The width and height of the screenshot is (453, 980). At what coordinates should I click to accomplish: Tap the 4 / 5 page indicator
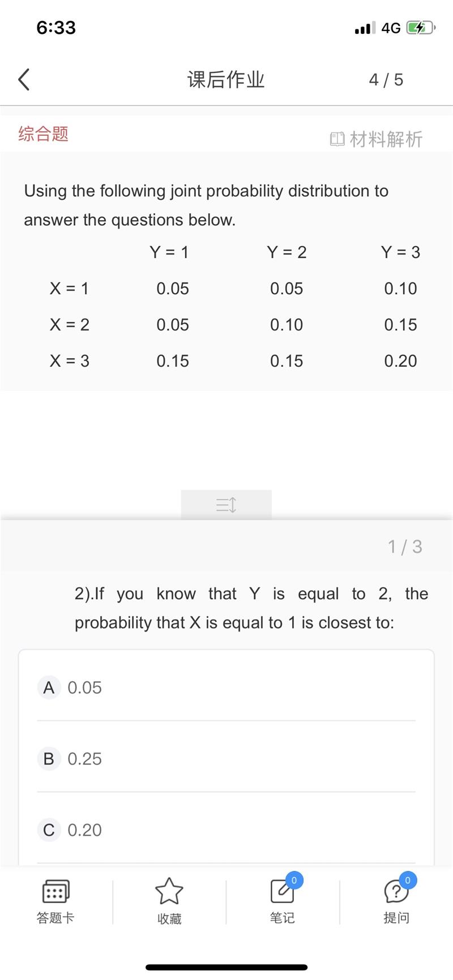[386, 80]
